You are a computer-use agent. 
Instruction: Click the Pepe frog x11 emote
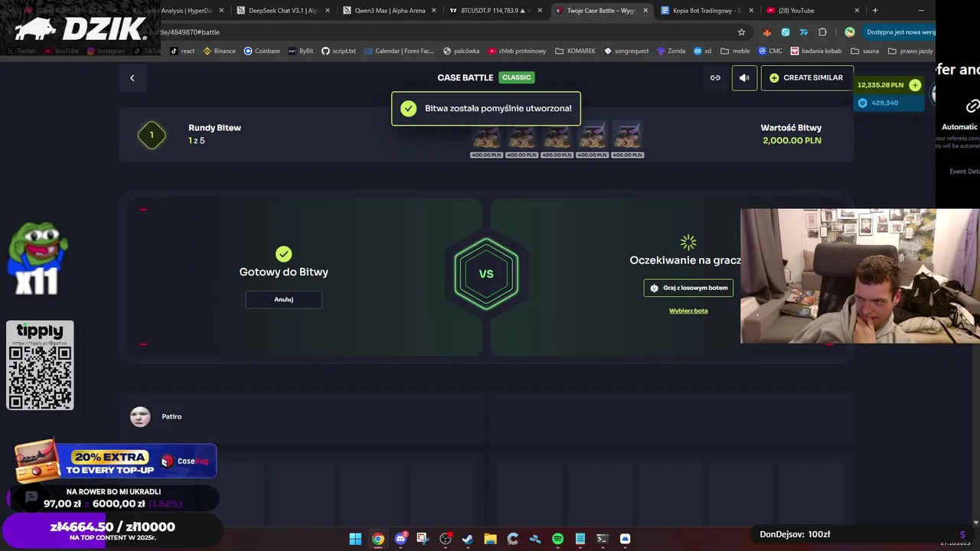37,259
